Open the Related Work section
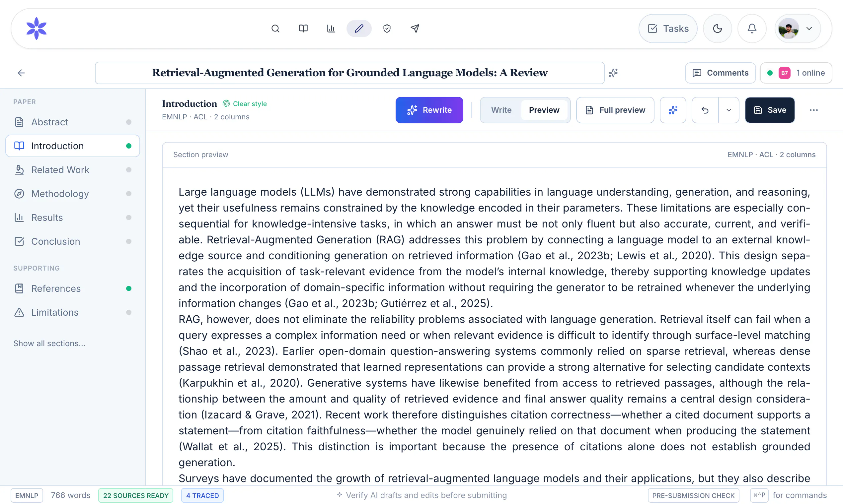This screenshot has width=843, height=504. [72, 170]
